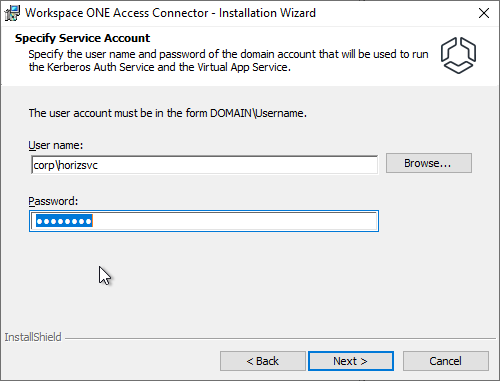Click the window title bar text
The image size is (500, 381).
click(x=170, y=13)
